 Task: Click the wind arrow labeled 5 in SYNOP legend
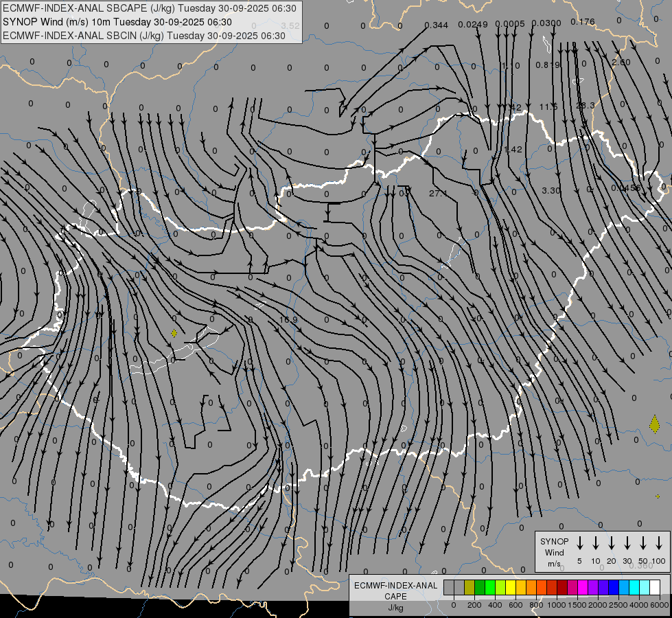point(579,543)
